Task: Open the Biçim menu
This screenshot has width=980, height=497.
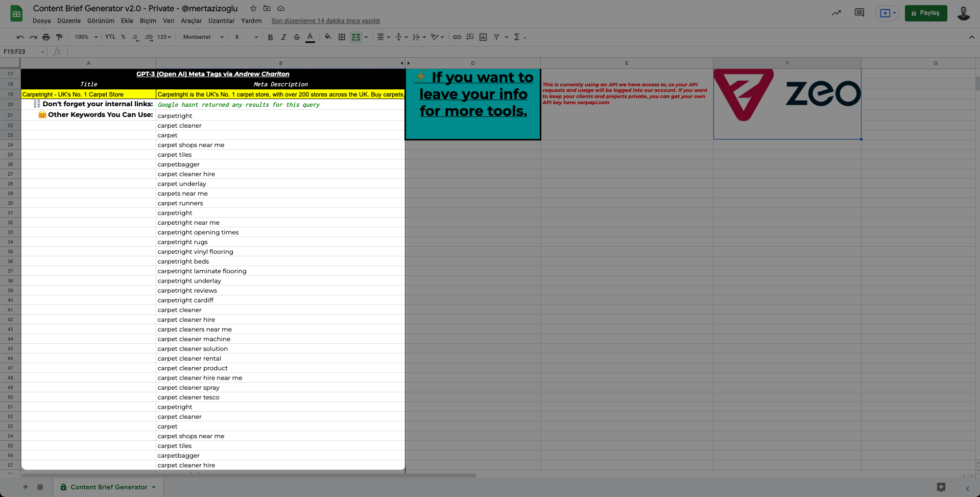Action: [x=148, y=21]
